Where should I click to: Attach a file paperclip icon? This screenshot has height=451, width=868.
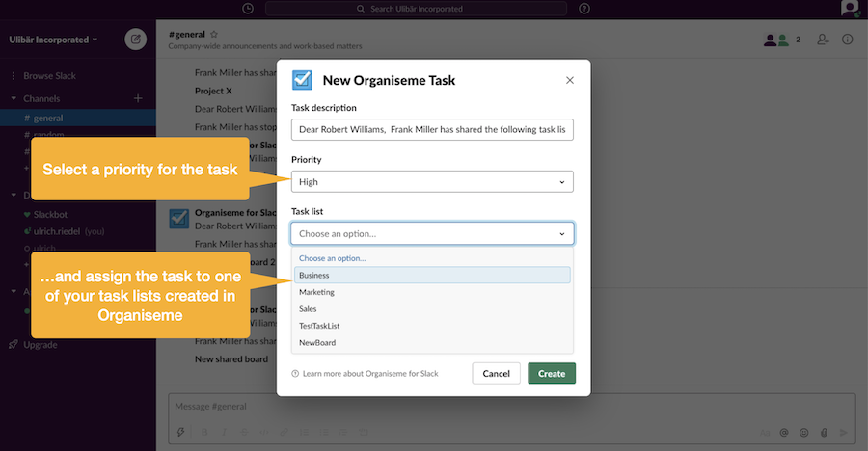(x=824, y=433)
